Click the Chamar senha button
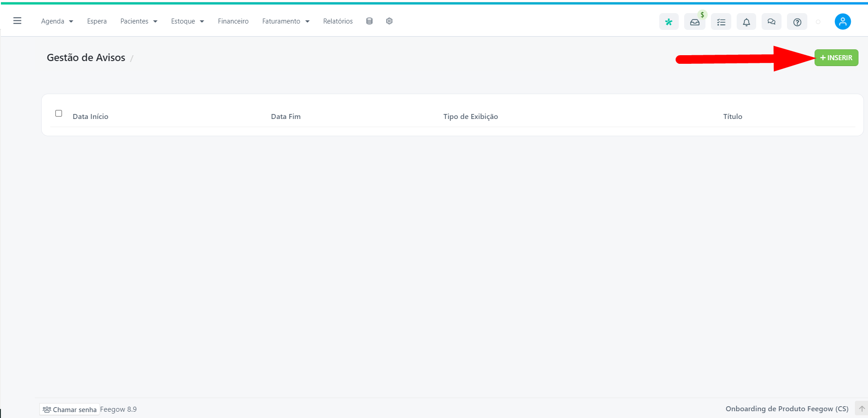Screen dimensions: 868x418 coord(70,409)
